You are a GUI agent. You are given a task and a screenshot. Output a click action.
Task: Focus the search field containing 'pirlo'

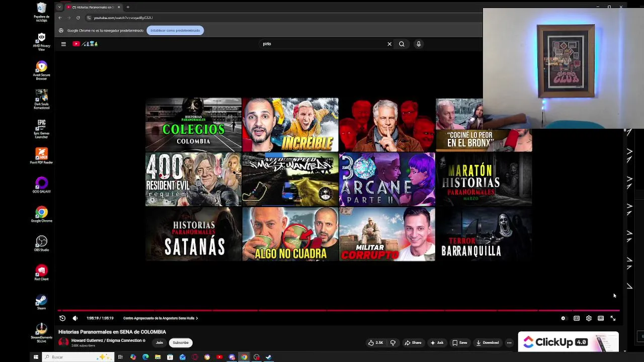click(322, 44)
